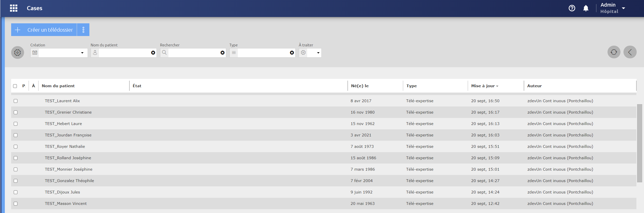The image size is (644, 213).
Task: Toggle the select-all checkbox in table header
Action: [x=15, y=86]
